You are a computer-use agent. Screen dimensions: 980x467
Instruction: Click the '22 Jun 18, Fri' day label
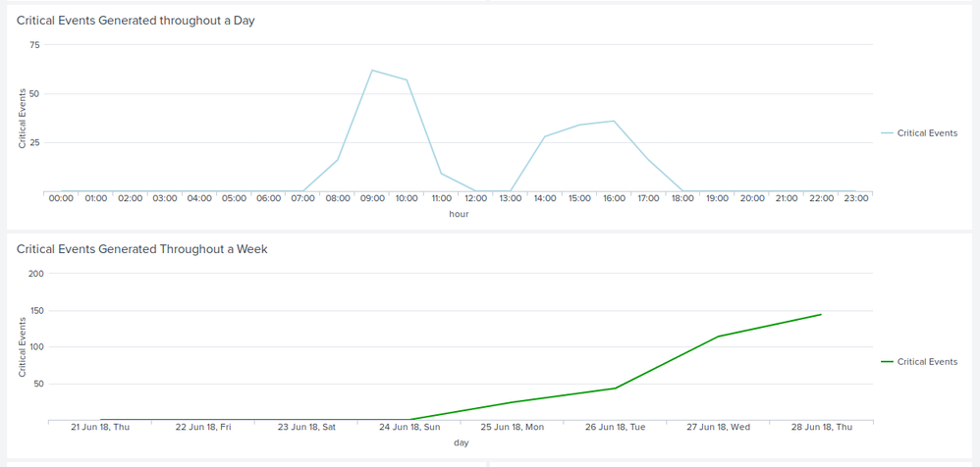click(x=202, y=428)
